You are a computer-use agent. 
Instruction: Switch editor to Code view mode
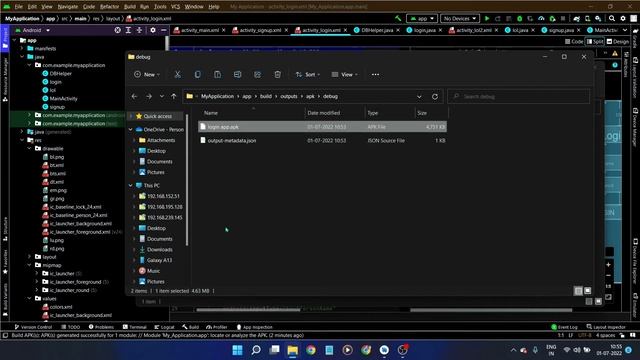coord(574,41)
